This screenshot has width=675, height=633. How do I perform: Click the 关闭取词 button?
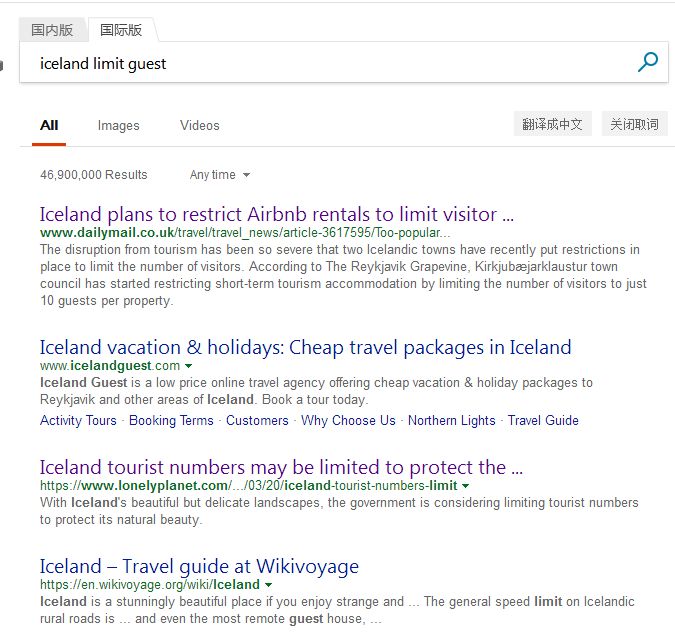coord(634,124)
